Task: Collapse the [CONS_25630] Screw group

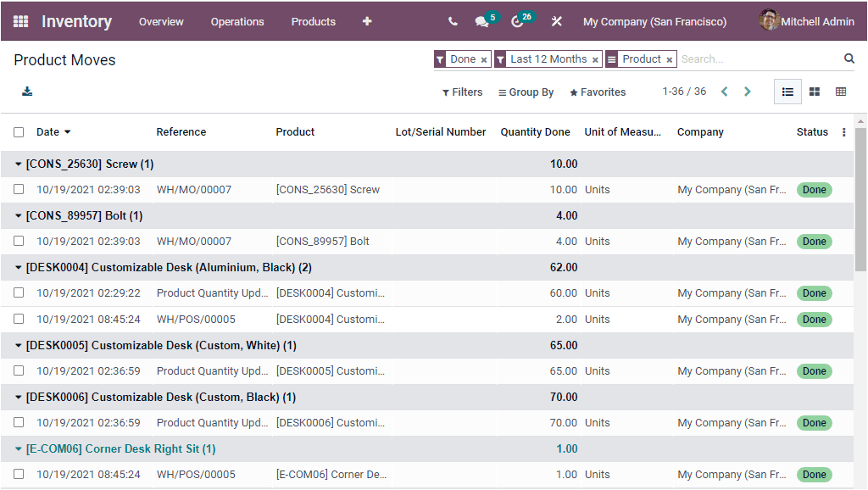Action: [x=19, y=163]
